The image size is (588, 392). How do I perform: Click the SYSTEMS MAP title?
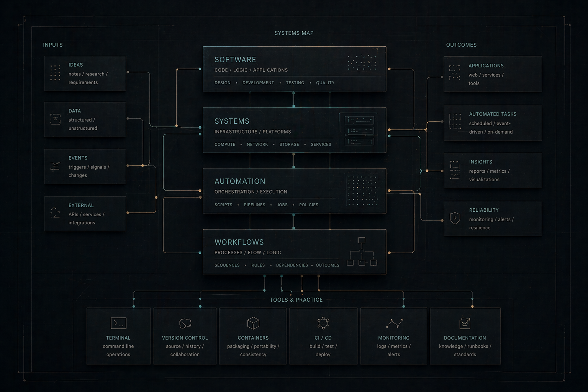point(294,33)
